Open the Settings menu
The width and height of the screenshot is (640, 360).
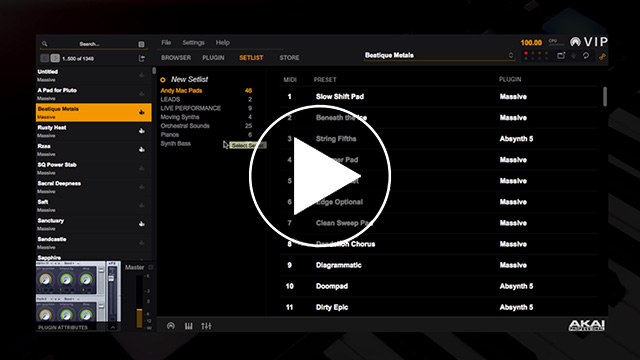[193, 42]
